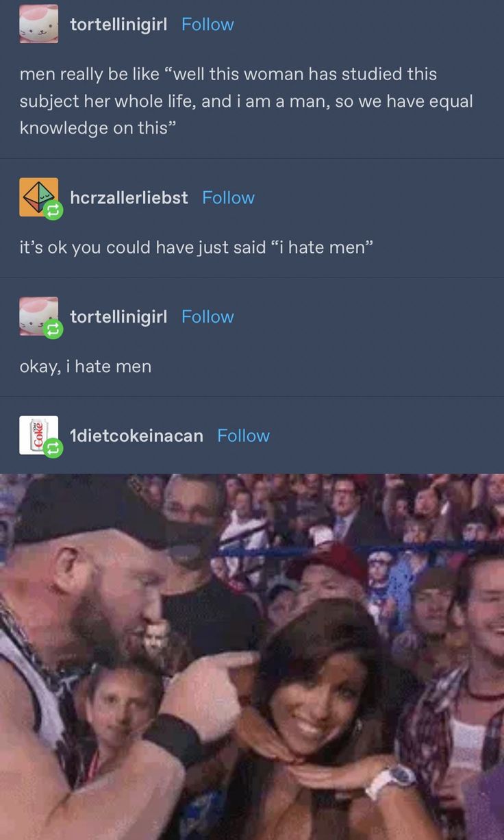This screenshot has height=840, width=504.
Task: Tap the reblog badge on tortellinigirl's second avatar
Action: pyautogui.click(x=53, y=330)
